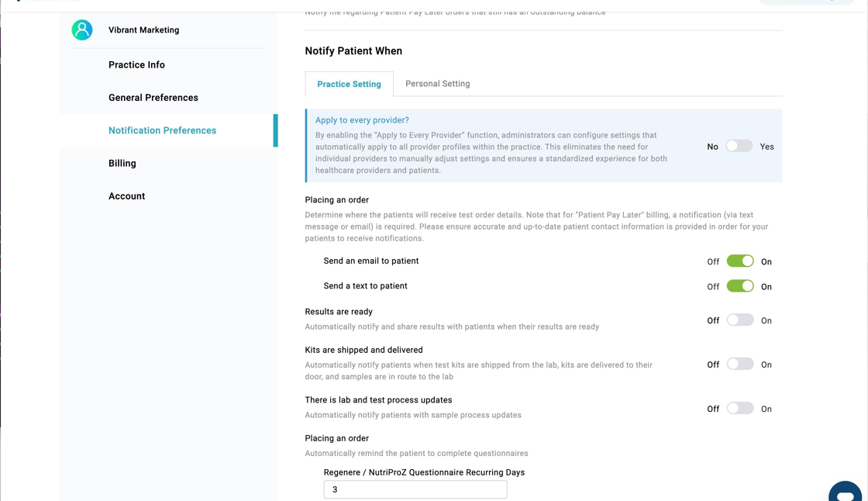Click the 'Yes' label beside the provider toggle

(x=766, y=147)
